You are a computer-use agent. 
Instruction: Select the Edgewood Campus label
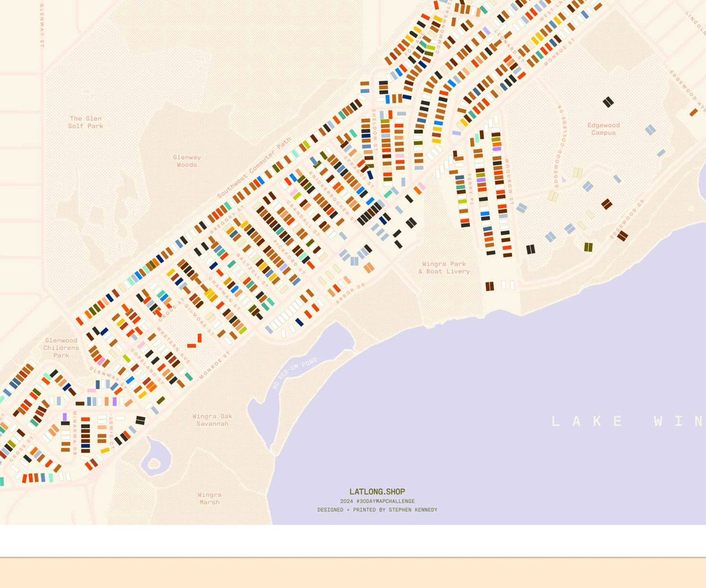click(603, 129)
